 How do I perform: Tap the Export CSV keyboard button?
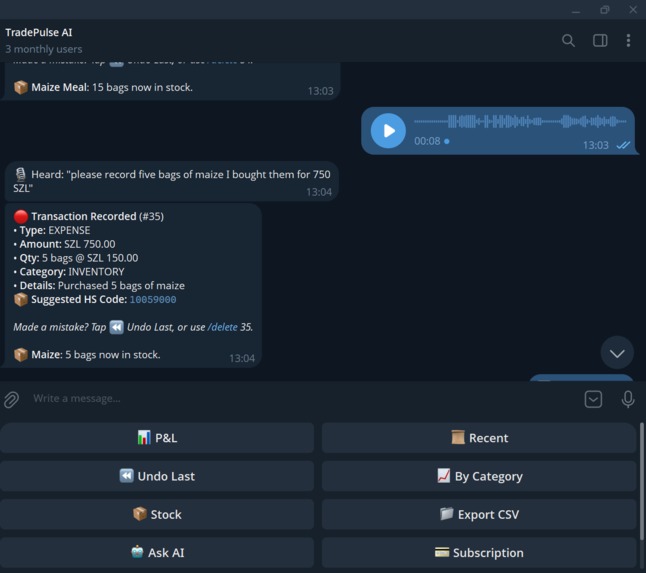(479, 514)
